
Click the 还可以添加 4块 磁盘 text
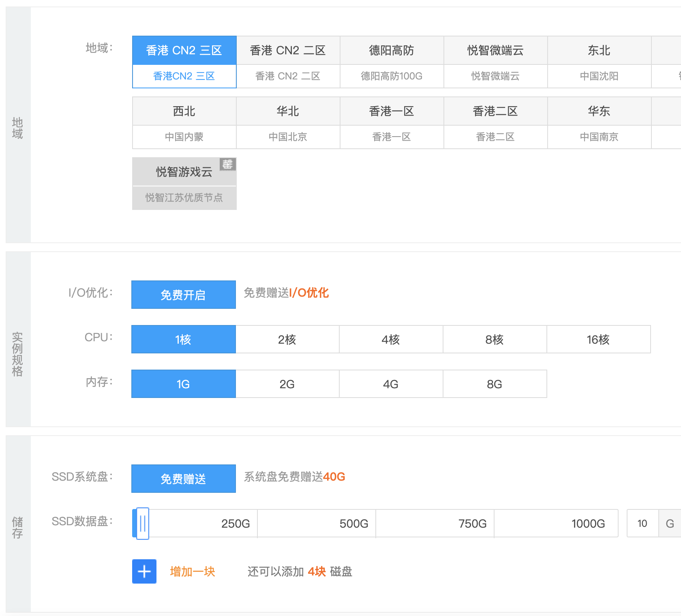(x=300, y=571)
